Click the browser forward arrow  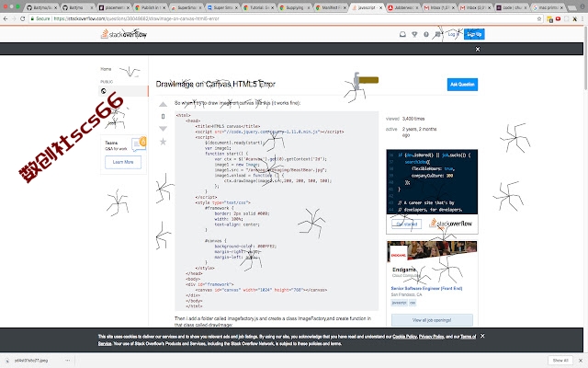14,18
